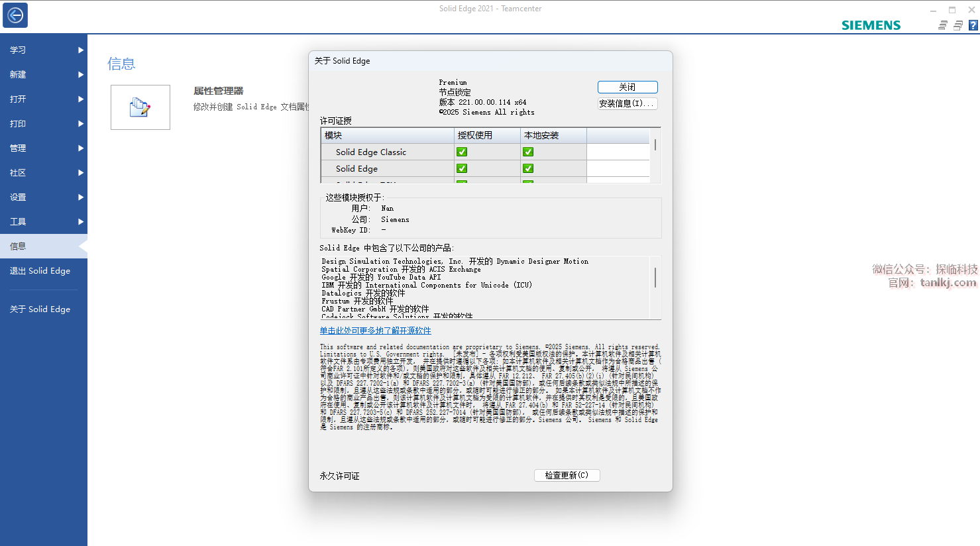Toggle 本地安装 checkbox for Solid Edge row
The height and width of the screenshot is (546, 980).
coord(528,168)
